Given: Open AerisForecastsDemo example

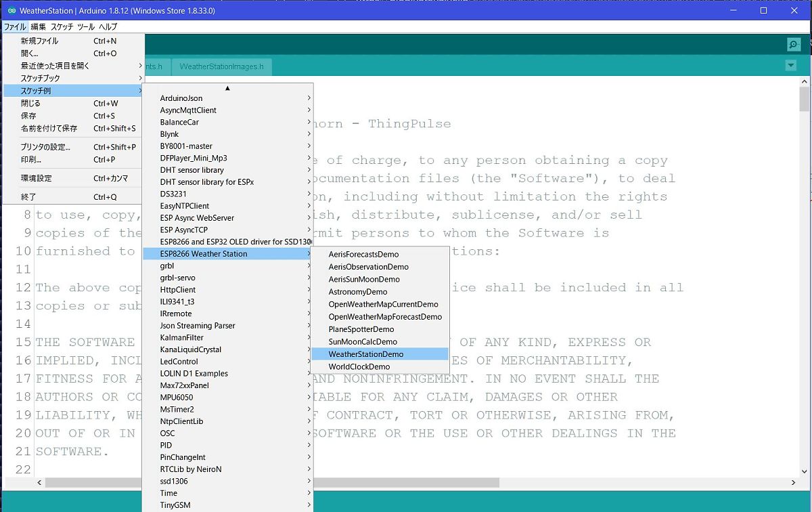Looking at the screenshot, I should point(380,255).
